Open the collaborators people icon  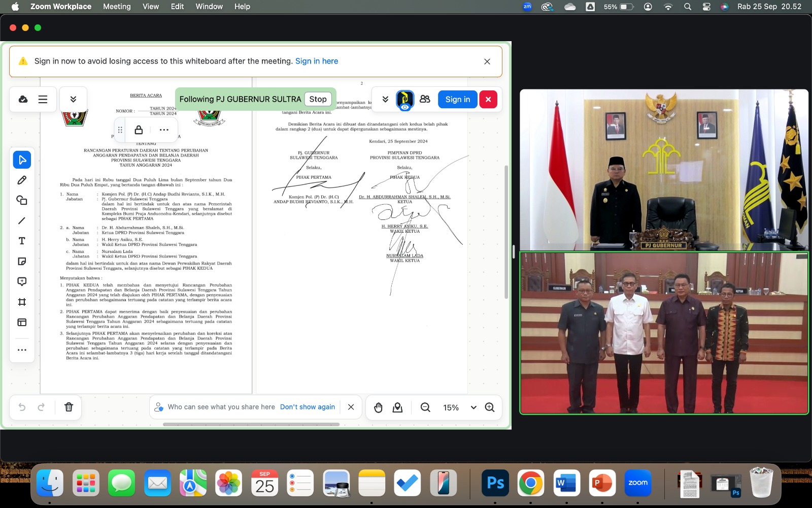coord(425,99)
